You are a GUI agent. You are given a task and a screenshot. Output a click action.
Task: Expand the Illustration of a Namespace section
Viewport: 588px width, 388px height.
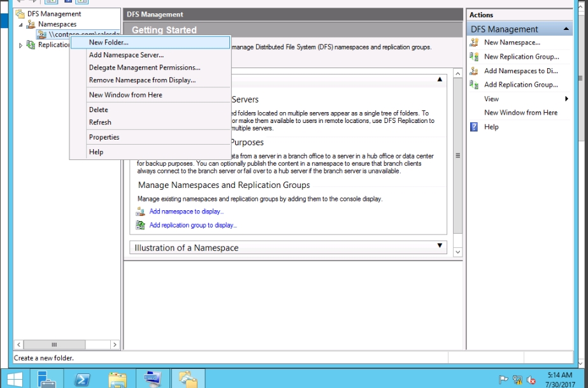point(440,245)
